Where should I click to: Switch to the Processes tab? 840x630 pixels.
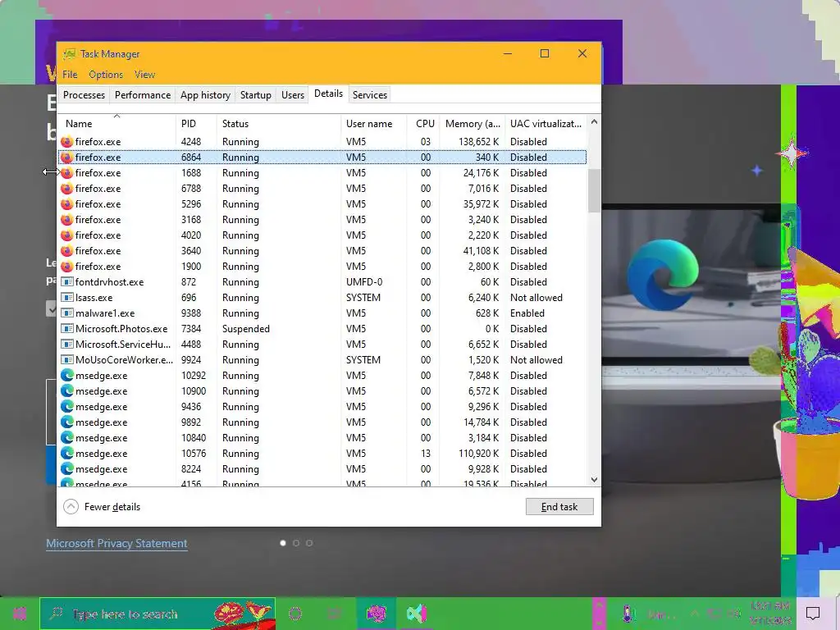pyautogui.click(x=84, y=95)
